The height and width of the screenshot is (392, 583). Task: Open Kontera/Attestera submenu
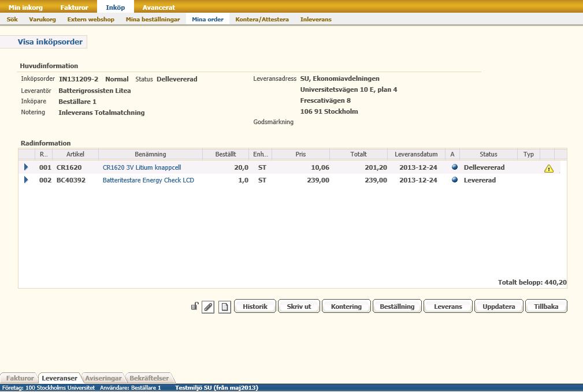262,19
